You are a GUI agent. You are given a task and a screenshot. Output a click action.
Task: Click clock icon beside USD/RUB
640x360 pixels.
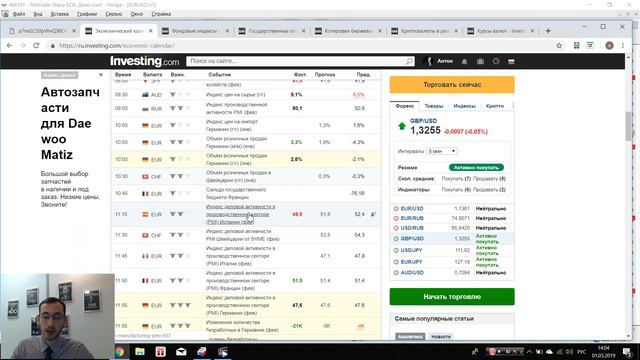pyautogui.click(x=396, y=228)
